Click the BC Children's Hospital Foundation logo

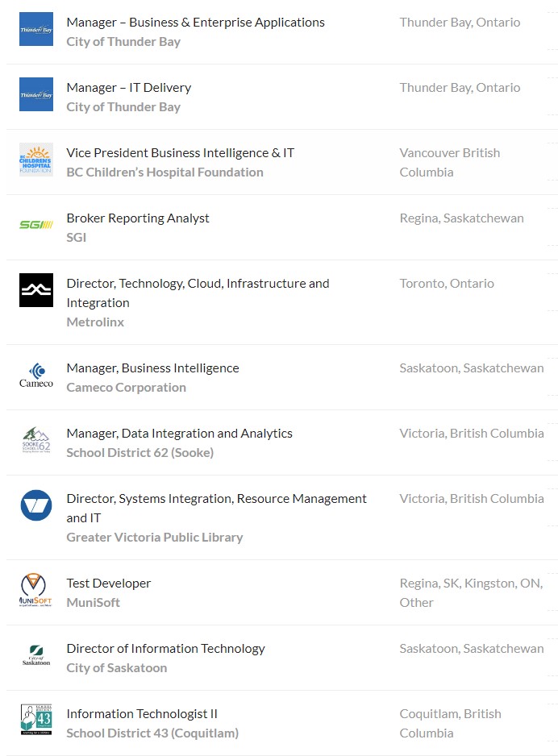(x=36, y=160)
